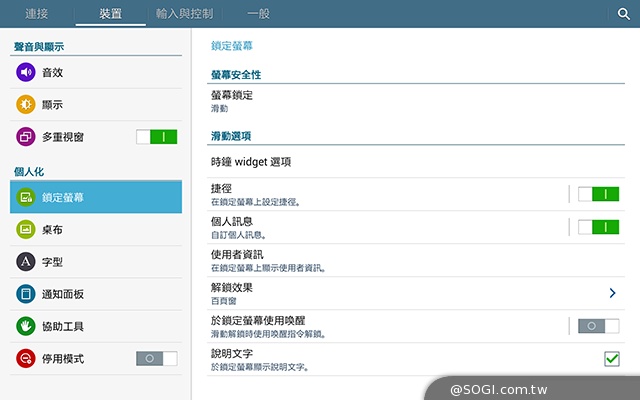This screenshot has width=640, height=400.
Task: Open 時鐘 widget 選項
Action: 416,162
